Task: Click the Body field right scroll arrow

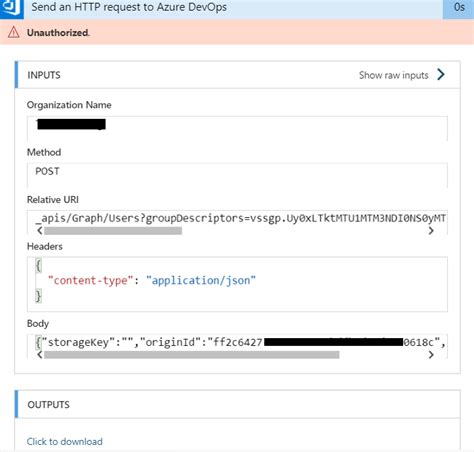Action: 431,355
